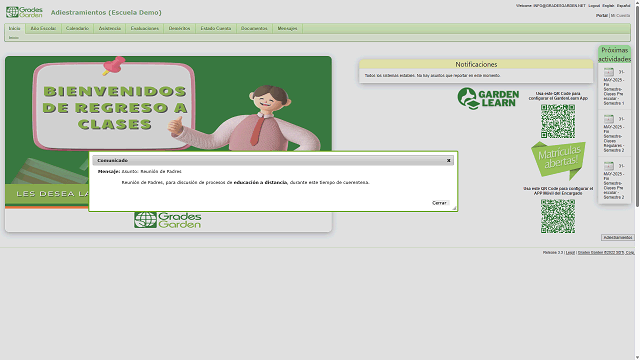Click the Logout link
Screen dimensions: 640x360
(594, 6)
